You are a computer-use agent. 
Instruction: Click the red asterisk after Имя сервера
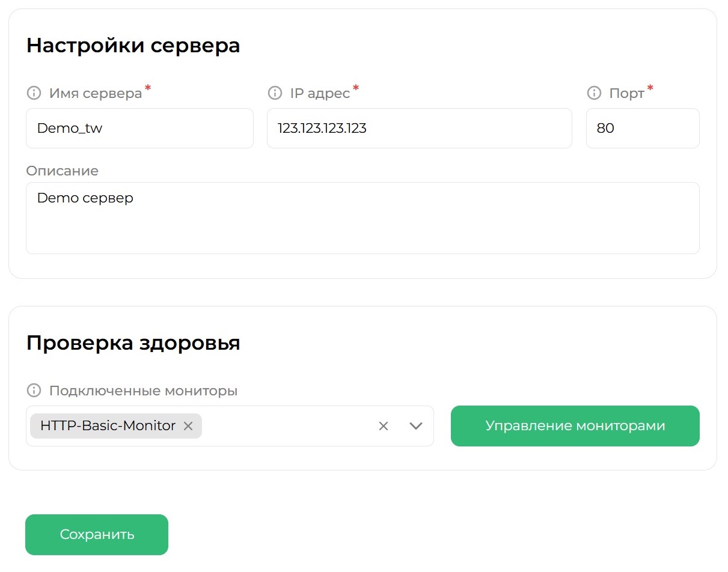click(x=147, y=88)
